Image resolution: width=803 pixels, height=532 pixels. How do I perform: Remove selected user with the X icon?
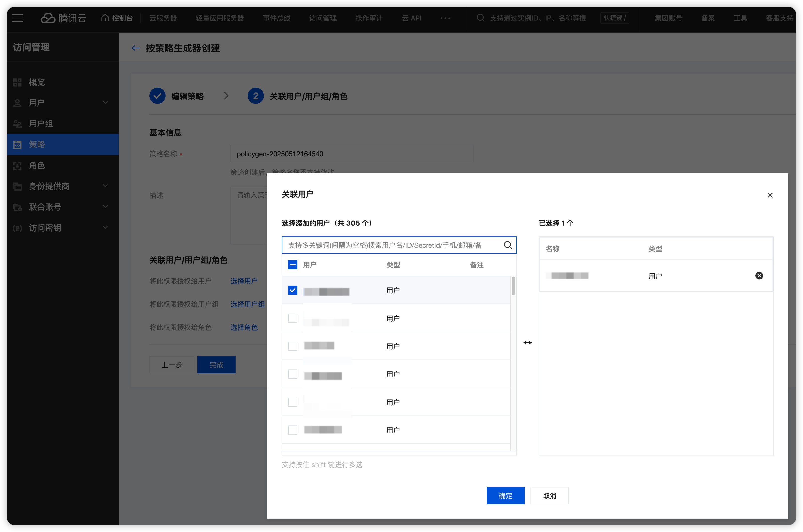(759, 276)
